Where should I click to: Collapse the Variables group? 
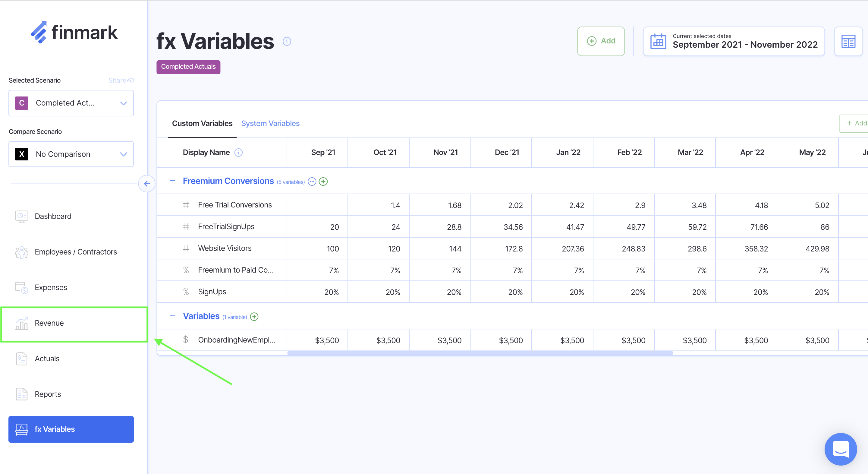[172, 316]
